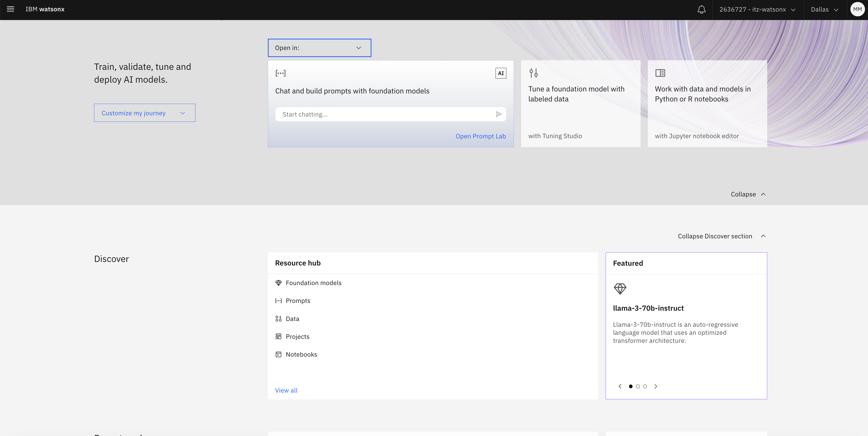Click the prompt brackets icon on chat card

pos(280,73)
